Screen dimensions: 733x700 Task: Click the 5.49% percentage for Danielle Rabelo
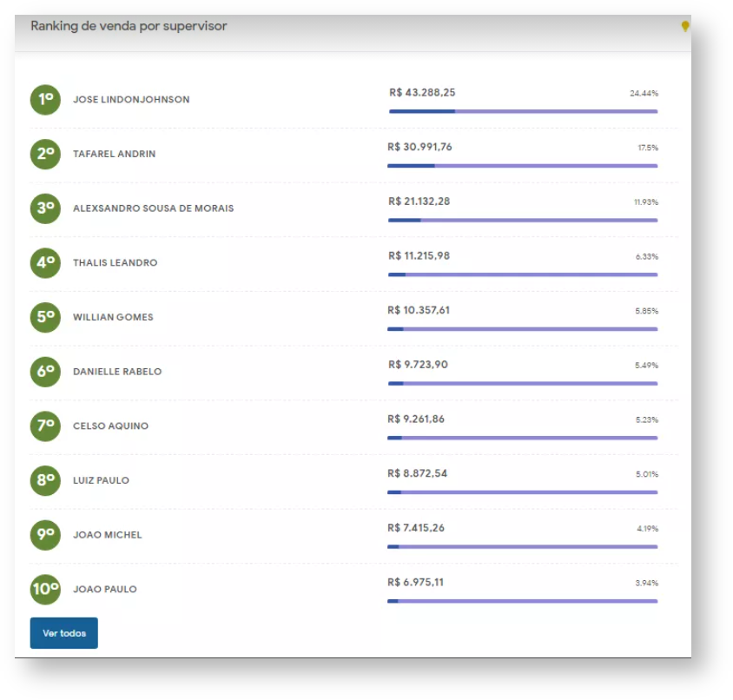pos(646,366)
